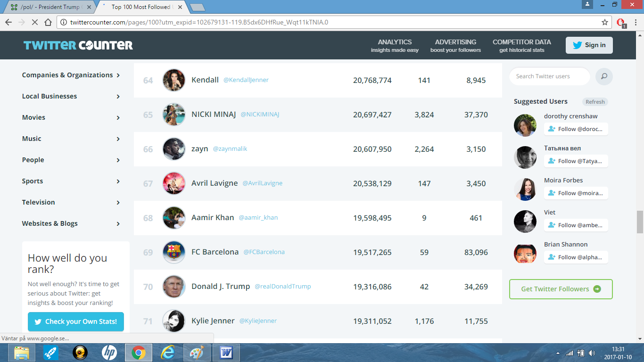Open the ADVERTISING nav item
The image size is (644, 362).
point(455,45)
